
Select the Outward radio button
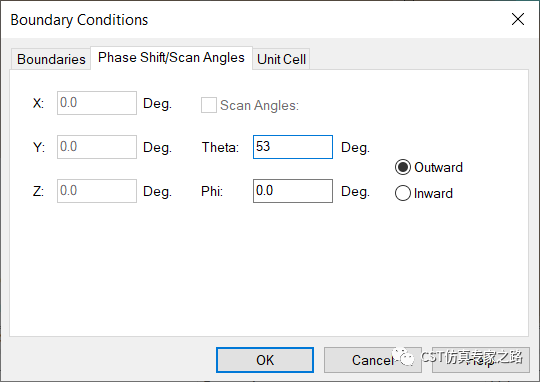click(403, 167)
